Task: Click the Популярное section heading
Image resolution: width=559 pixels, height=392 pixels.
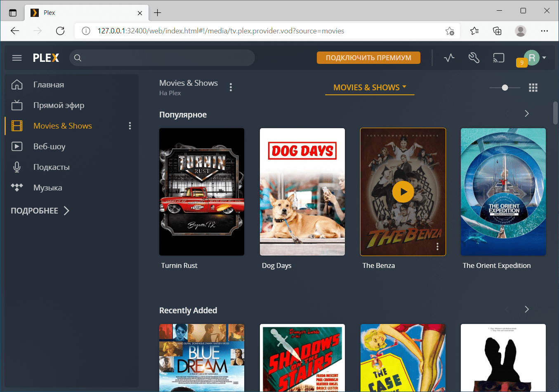Action: 183,115
